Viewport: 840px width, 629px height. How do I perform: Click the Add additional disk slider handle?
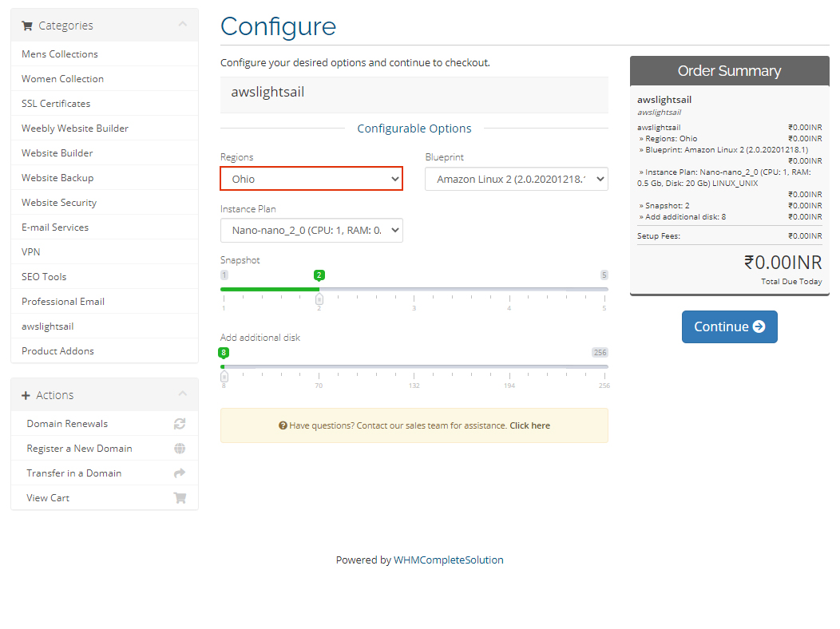pos(224,376)
